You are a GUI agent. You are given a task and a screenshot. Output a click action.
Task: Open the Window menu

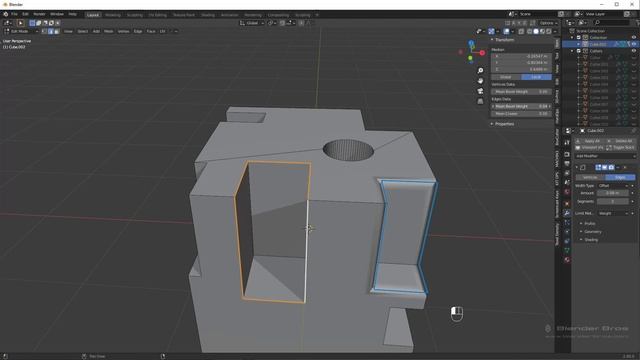[57, 14]
